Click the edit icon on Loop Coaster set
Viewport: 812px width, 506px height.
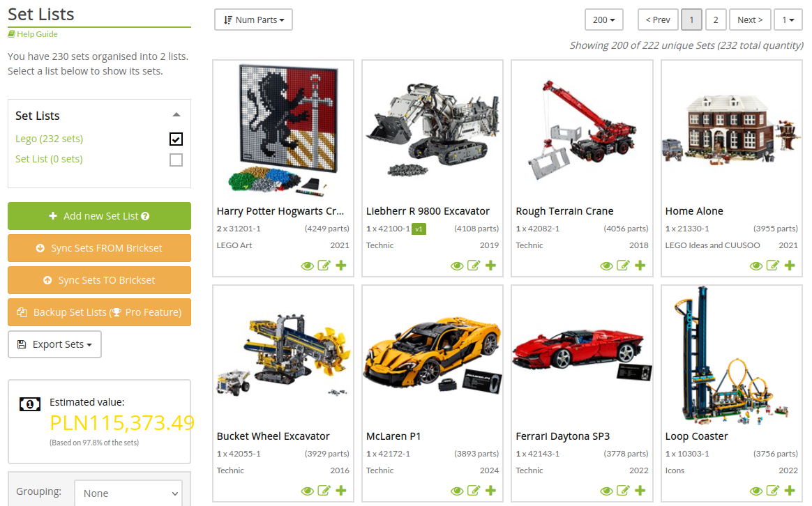[x=773, y=491]
